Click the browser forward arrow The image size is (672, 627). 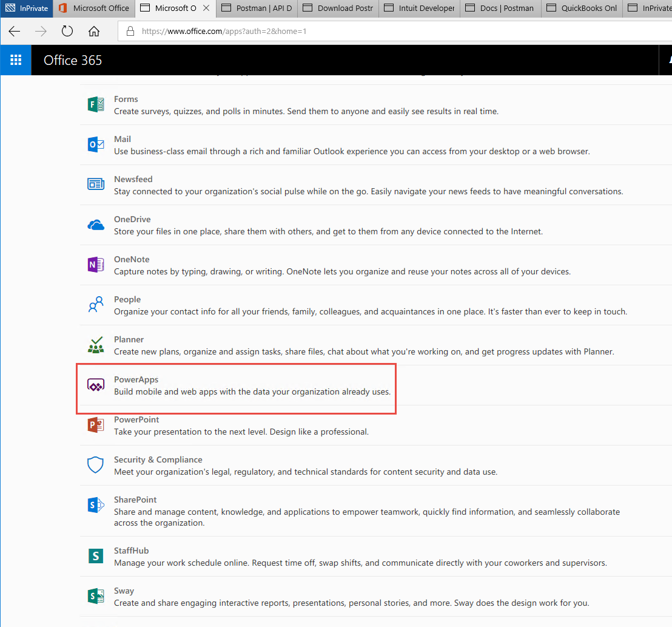pyautogui.click(x=41, y=32)
